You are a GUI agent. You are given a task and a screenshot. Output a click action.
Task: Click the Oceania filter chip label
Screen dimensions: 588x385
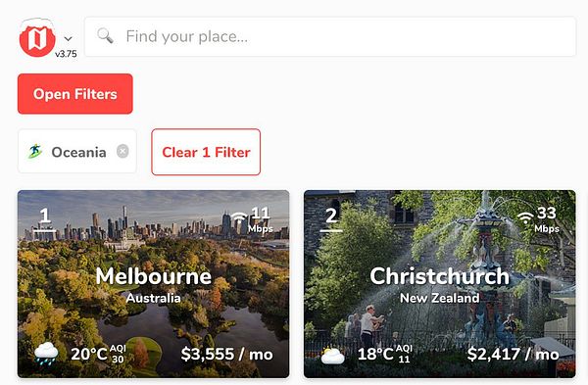click(x=78, y=152)
